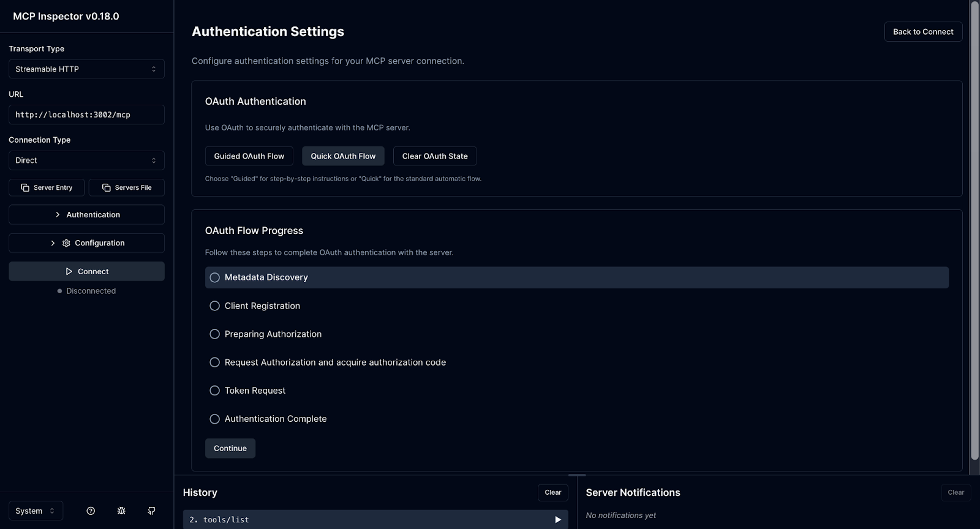The image size is (980, 529).
Task: Open the GitHub repository icon
Action: coord(151,511)
